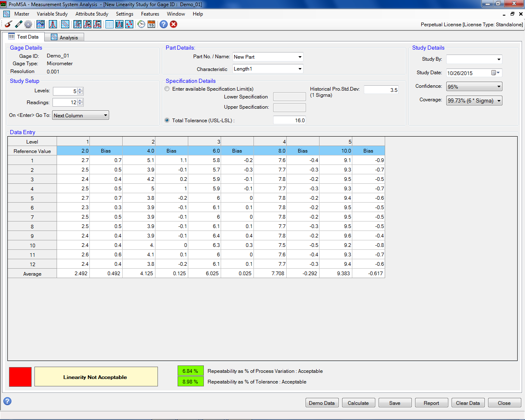Click the bell-curve icon marked N
Image resolution: width=525 pixels, height=420 pixels.
tap(97, 24)
